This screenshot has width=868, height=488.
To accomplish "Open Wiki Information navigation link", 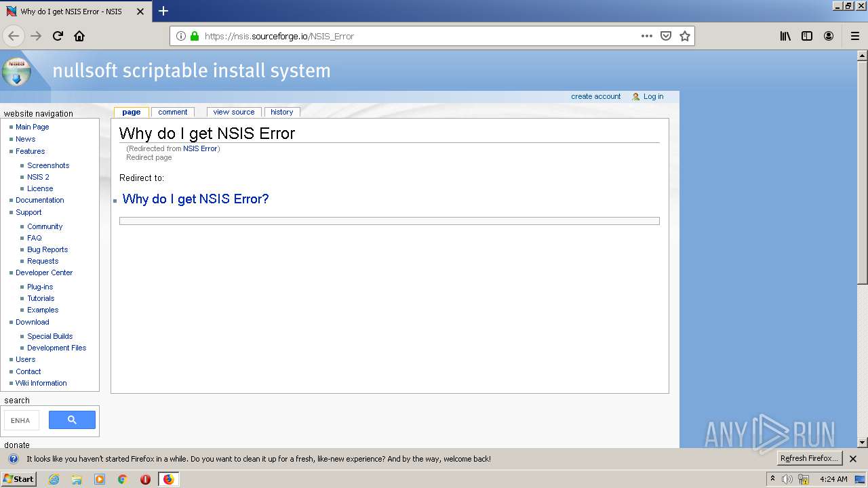I will click(41, 383).
